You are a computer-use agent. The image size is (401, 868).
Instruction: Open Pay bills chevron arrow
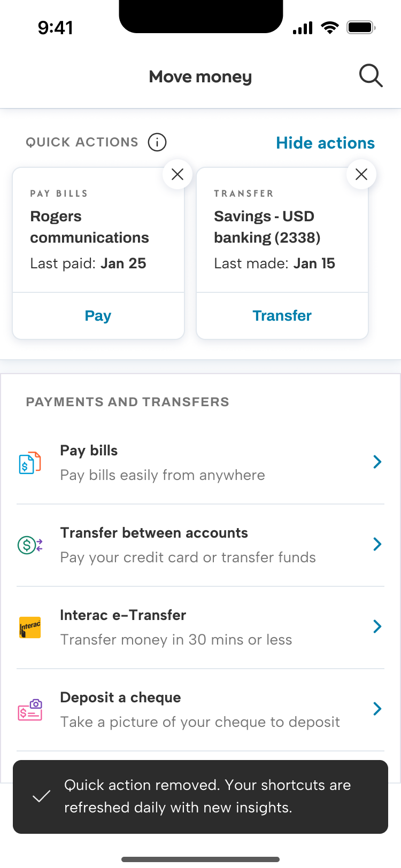click(377, 462)
